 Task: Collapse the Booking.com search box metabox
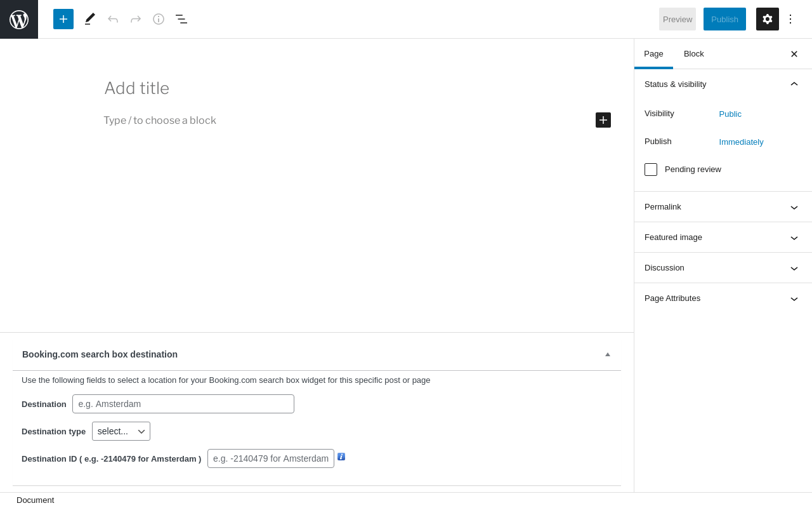click(608, 354)
